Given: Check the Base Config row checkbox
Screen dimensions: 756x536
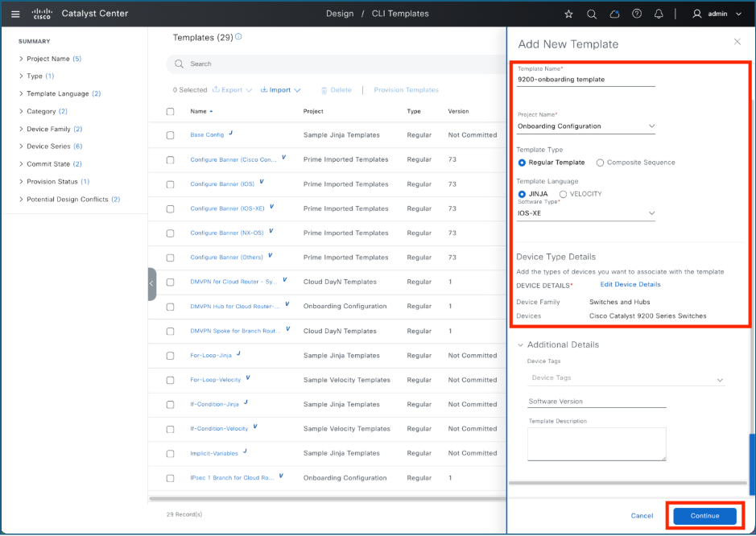Looking at the screenshot, I should click(170, 135).
